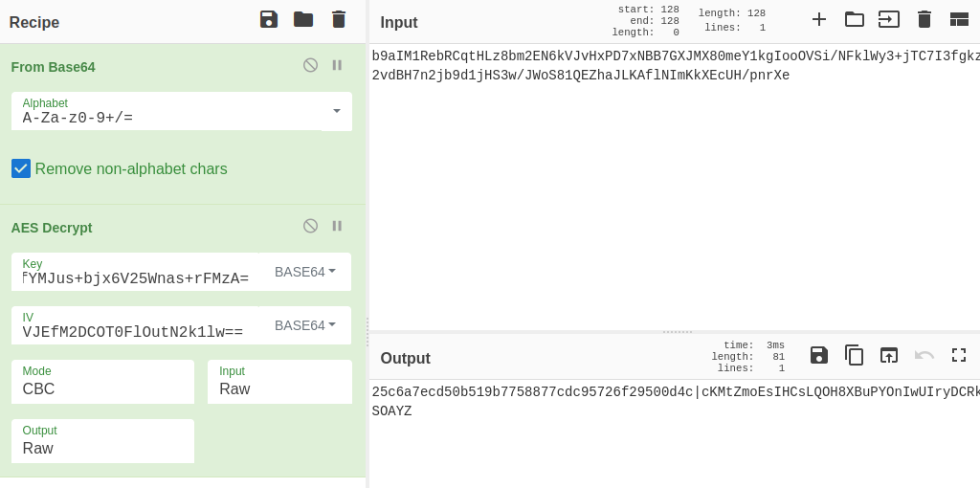
Task: Reset input pane layout
Action: click(x=959, y=20)
